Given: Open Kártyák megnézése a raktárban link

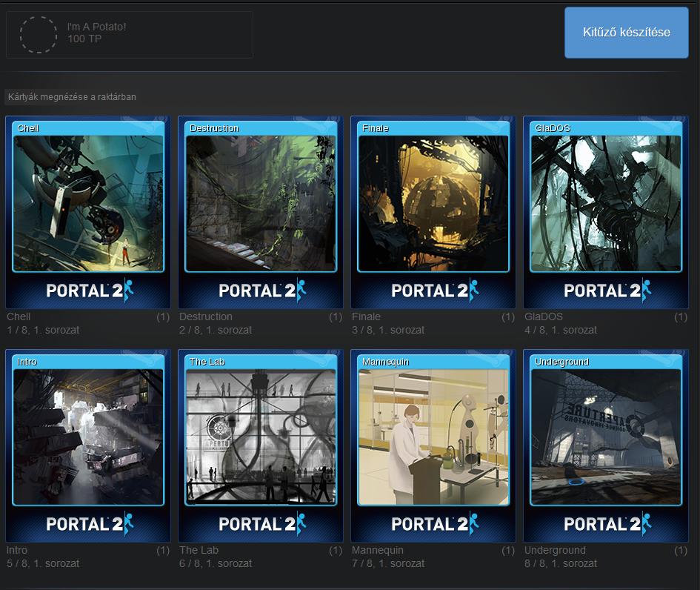Looking at the screenshot, I should 72,97.
